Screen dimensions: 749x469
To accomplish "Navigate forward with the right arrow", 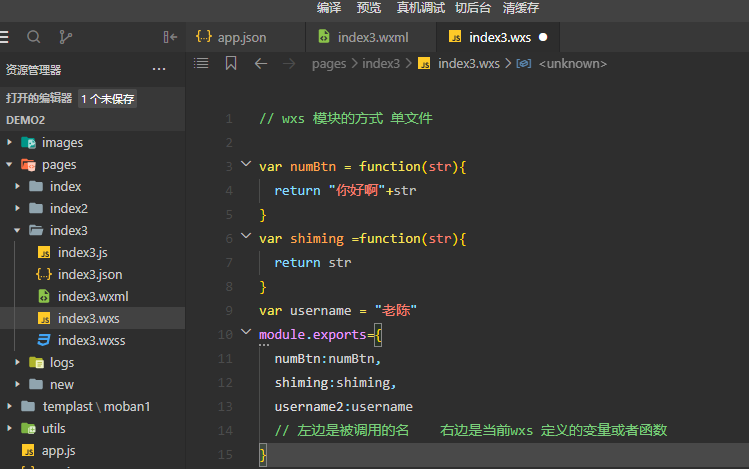I will pos(290,63).
